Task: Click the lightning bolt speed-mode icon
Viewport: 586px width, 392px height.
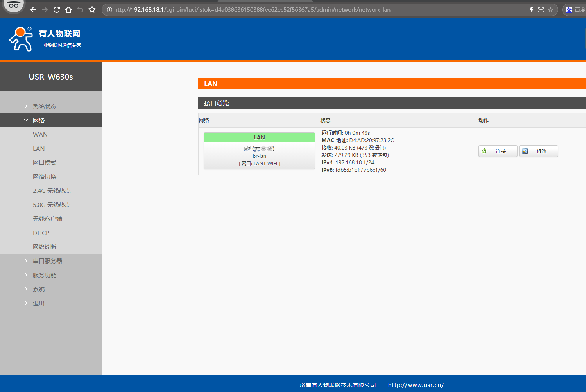Action: pyautogui.click(x=532, y=10)
